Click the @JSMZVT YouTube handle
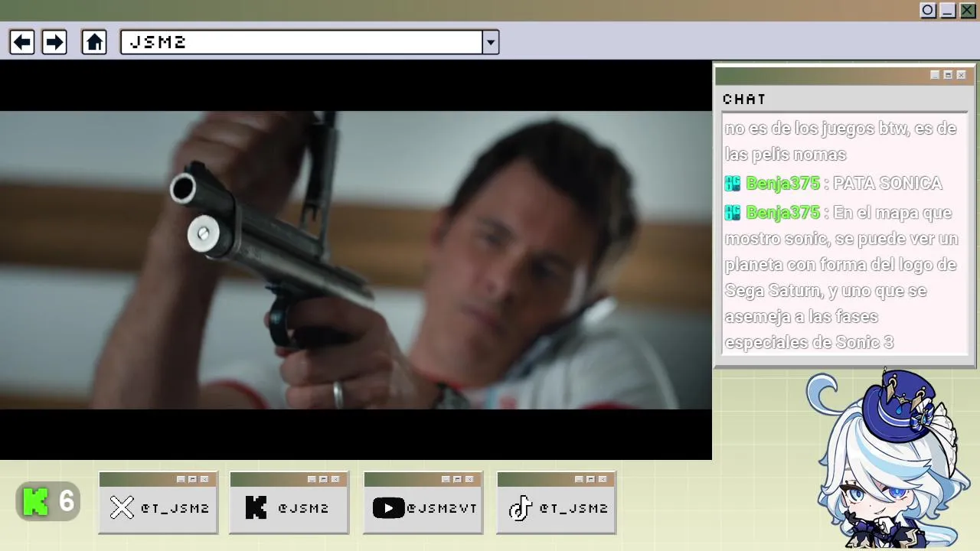 pyautogui.click(x=442, y=508)
